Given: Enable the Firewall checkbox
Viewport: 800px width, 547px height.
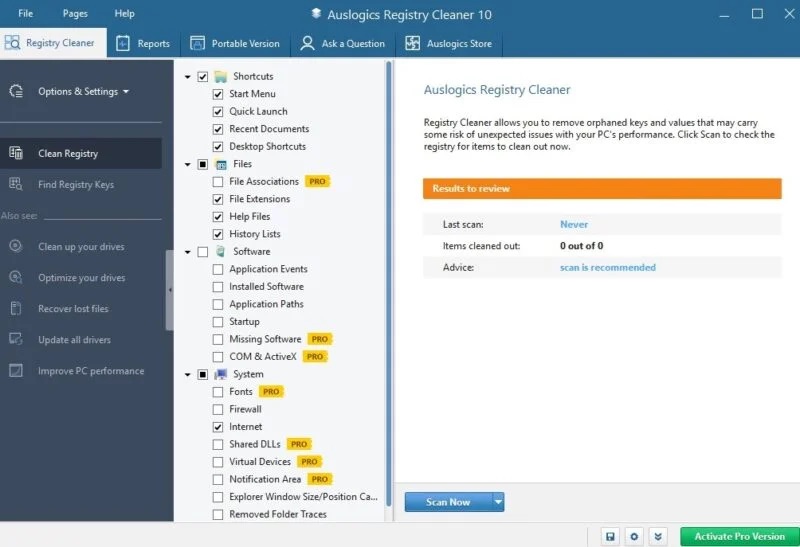Looking at the screenshot, I should pos(218,409).
